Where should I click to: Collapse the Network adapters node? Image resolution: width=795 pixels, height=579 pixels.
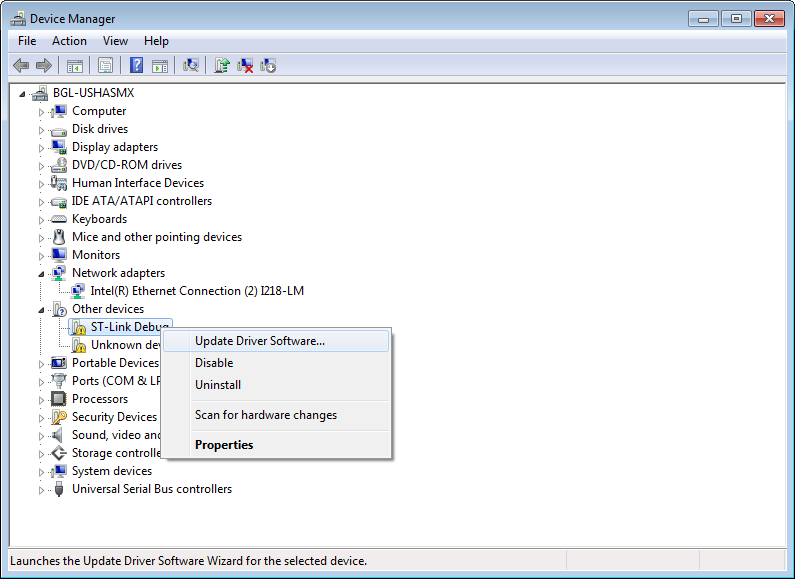point(42,273)
